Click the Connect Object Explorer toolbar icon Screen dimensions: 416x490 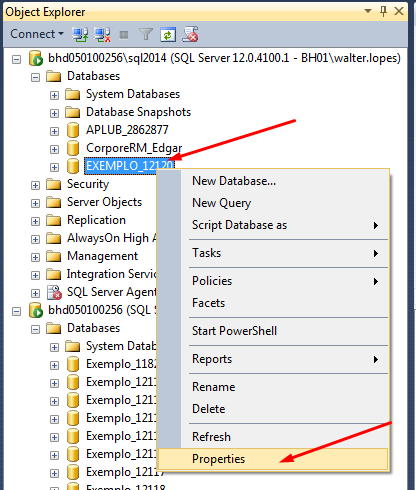click(x=80, y=34)
